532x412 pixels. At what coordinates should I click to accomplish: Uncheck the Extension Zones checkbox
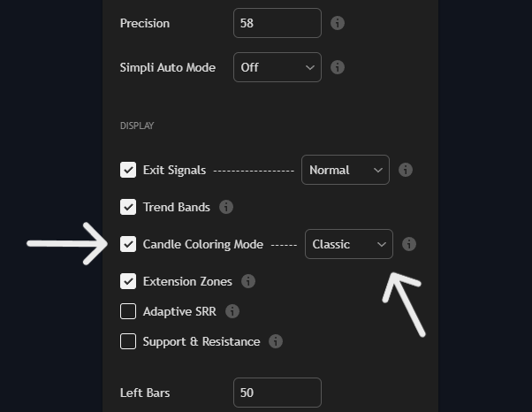128,281
